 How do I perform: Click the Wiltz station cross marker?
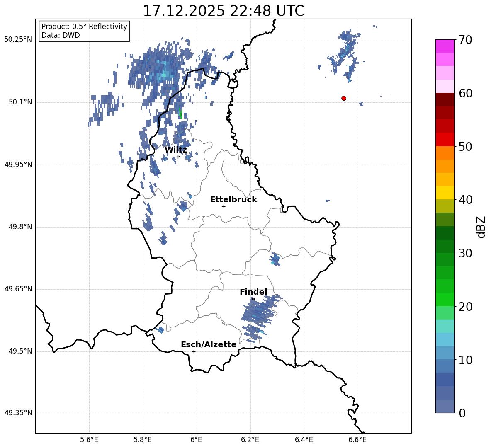[178, 157]
